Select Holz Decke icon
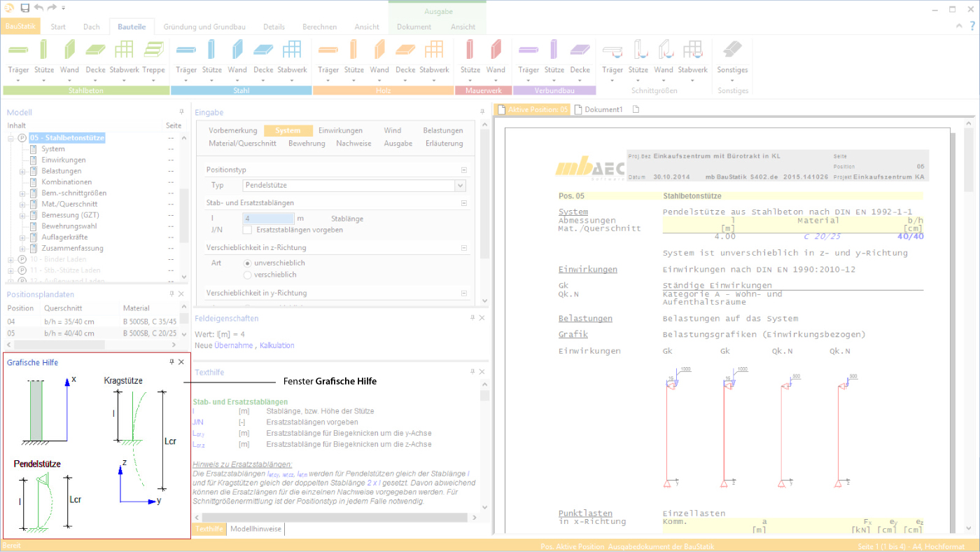This screenshot has height=552, width=980. pos(405,50)
